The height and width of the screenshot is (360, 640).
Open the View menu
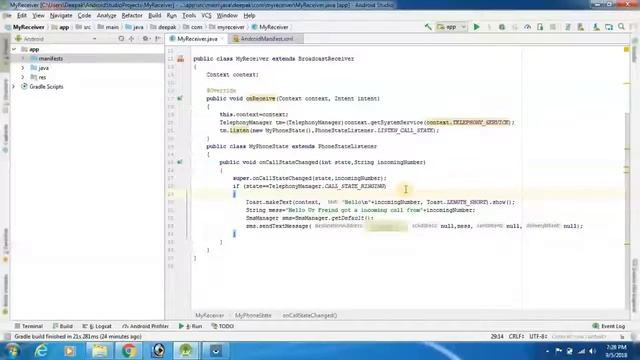38,16
